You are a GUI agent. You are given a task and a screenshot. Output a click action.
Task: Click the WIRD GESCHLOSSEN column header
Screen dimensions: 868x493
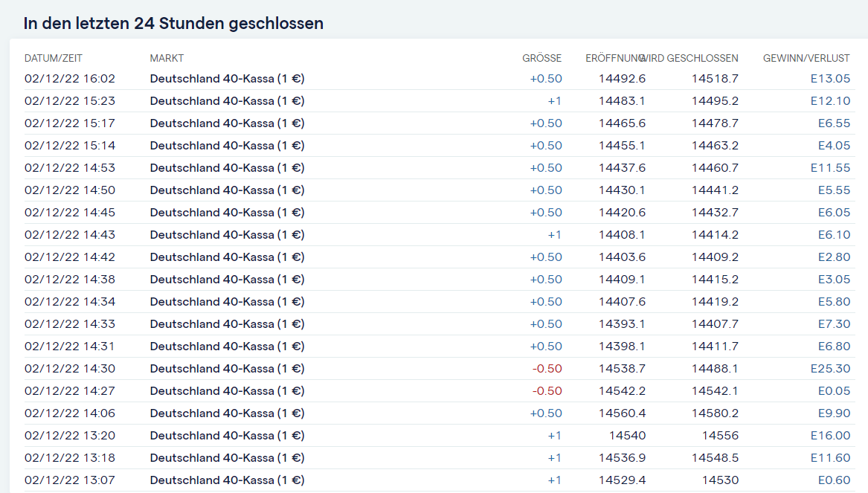690,58
